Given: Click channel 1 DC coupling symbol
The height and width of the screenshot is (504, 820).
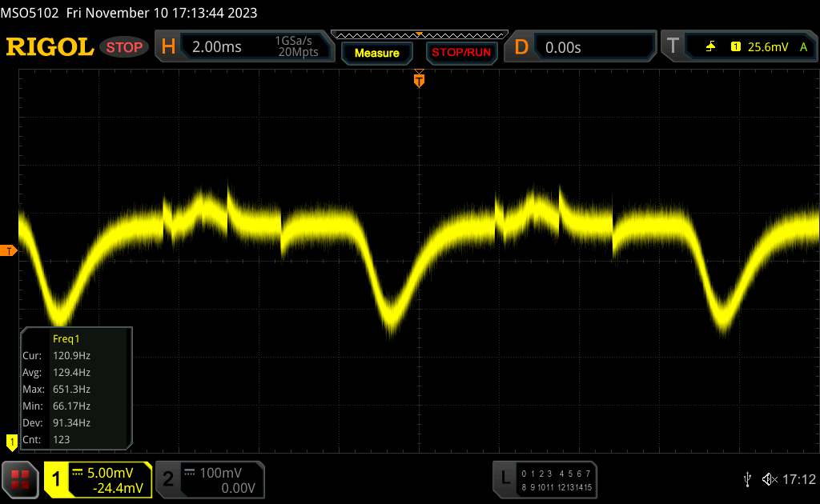Looking at the screenshot, I should click(x=78, y=472).
